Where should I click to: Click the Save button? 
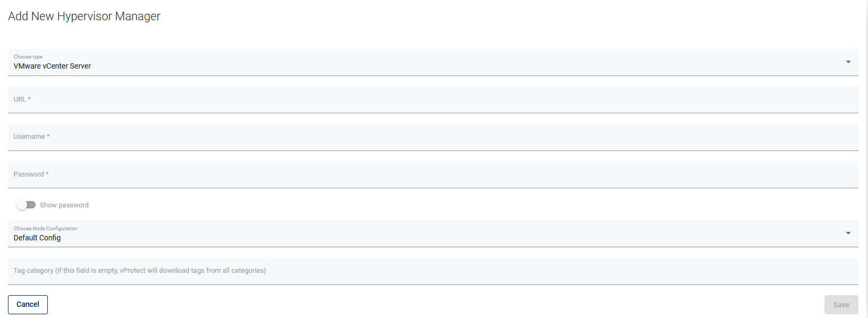pos(841,305)
